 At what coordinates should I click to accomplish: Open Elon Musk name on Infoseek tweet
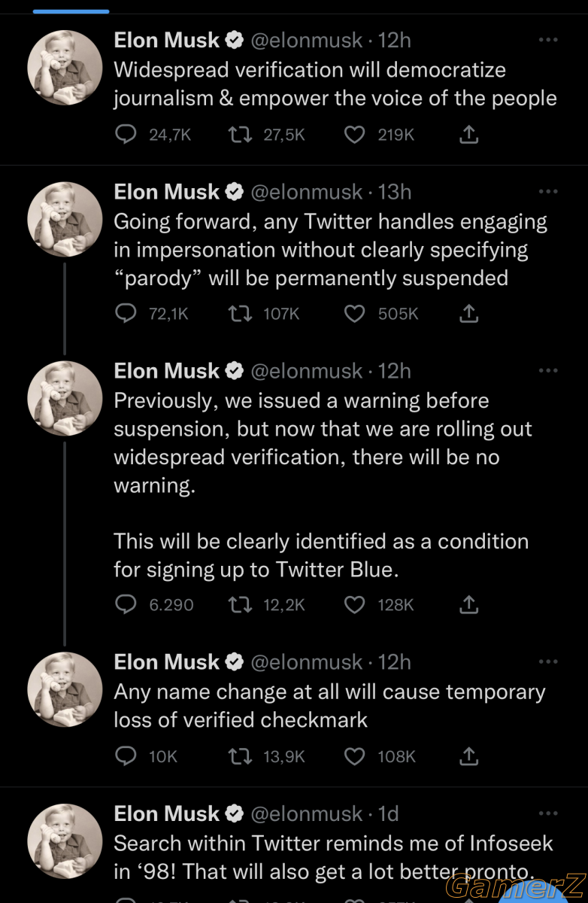(x=167, y=813)
